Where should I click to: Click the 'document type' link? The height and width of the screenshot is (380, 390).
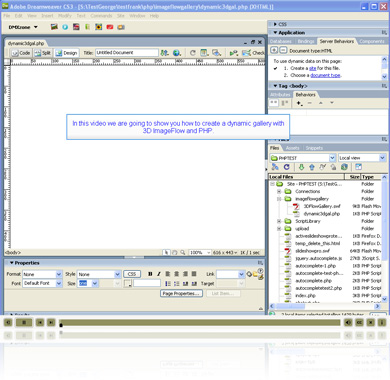point(325,75)
